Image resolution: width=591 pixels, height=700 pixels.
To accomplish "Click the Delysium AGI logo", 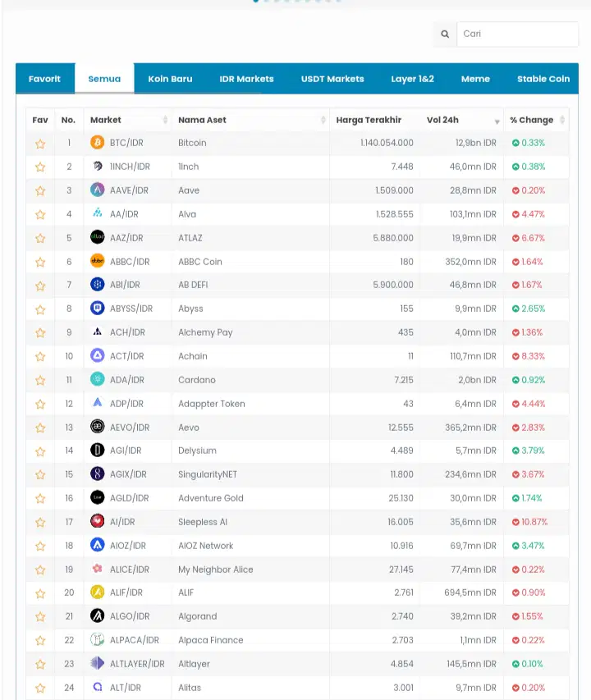I will pyautogui.click(x=98, y=450).
